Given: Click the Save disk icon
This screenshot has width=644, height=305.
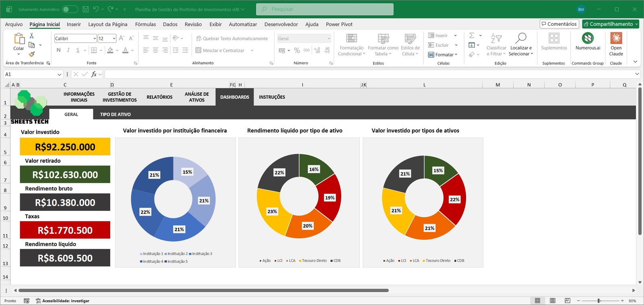Looking at the screenshot, I should [x=85, y=9].
